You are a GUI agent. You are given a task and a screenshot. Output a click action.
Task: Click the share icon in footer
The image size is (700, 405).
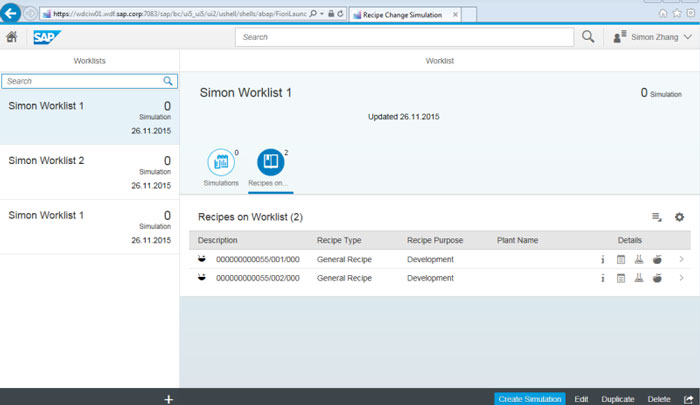pos(689,398)
